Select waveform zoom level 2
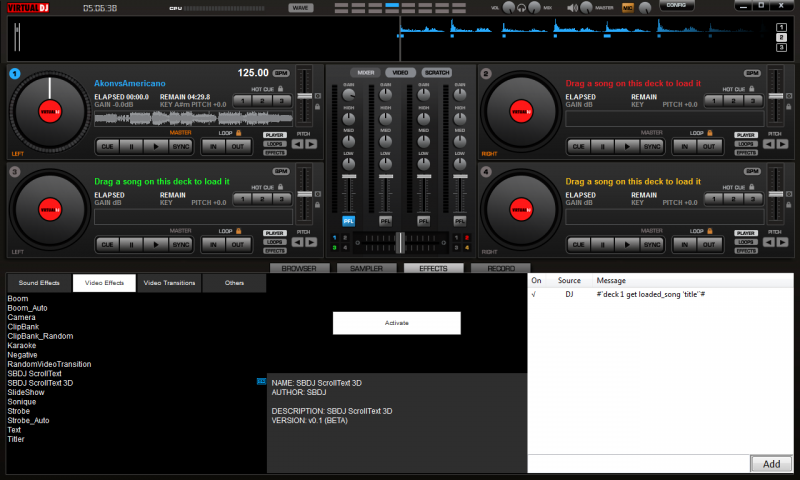Screen dimensions: 800x480 pos(781,37)
